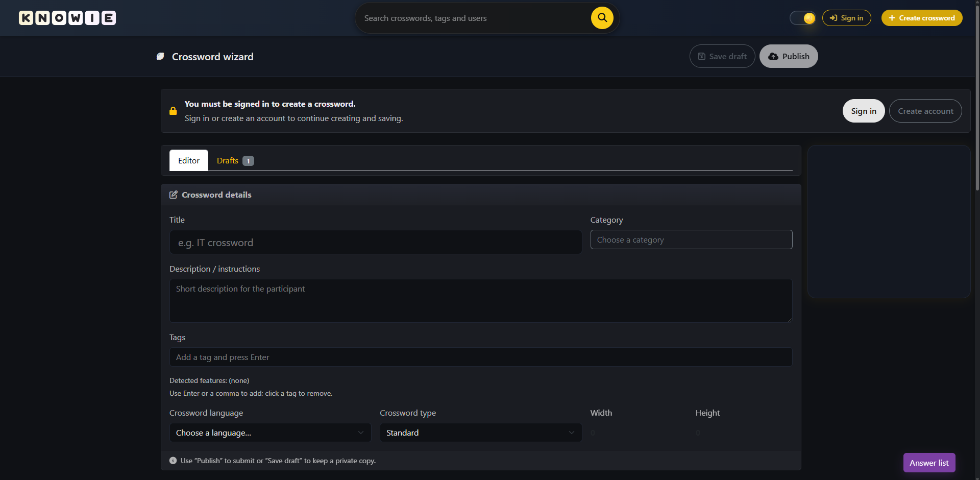Click the lock icon in the sign-in banner
980x480 pixels.
173,111
